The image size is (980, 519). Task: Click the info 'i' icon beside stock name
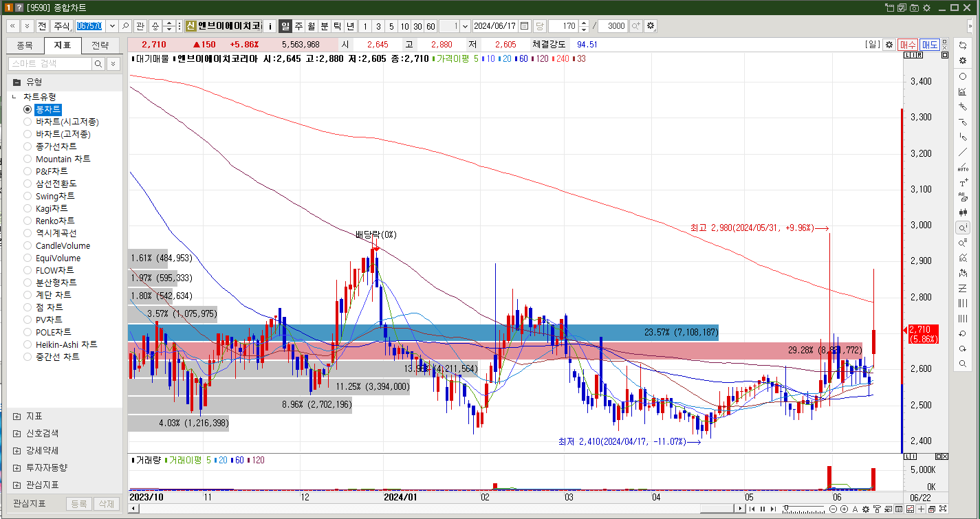click(x=270, y=26)
